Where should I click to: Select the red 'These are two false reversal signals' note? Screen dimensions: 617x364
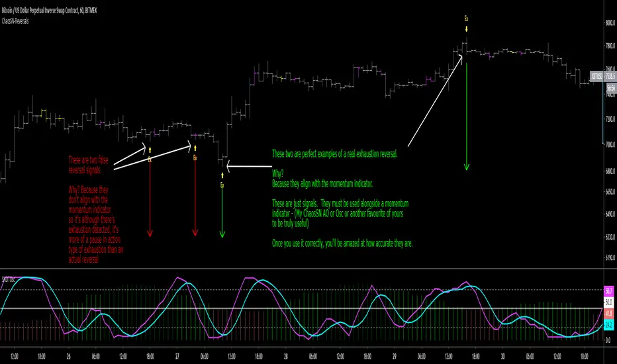pyautogui.click(x=89, y=165)
